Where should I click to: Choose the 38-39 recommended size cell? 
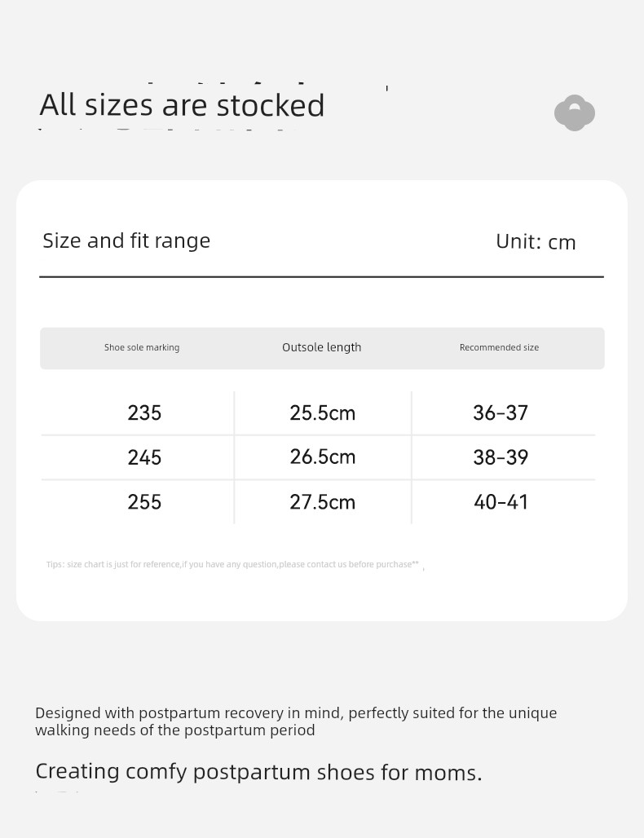coord(501,457)
